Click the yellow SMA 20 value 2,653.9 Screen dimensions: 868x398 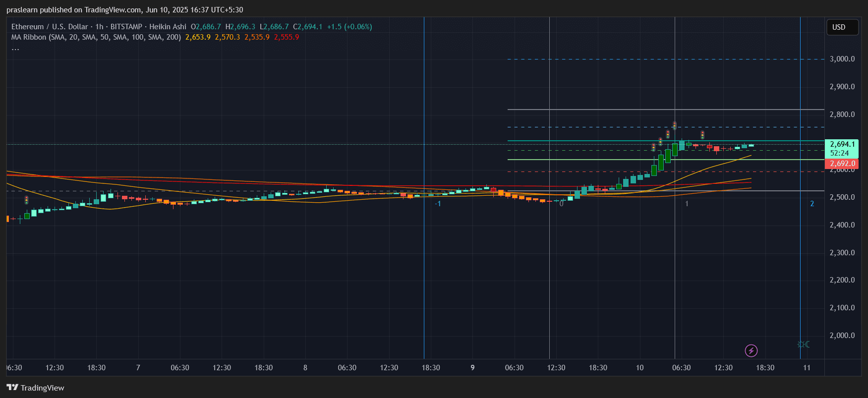[x=198, y=37]
